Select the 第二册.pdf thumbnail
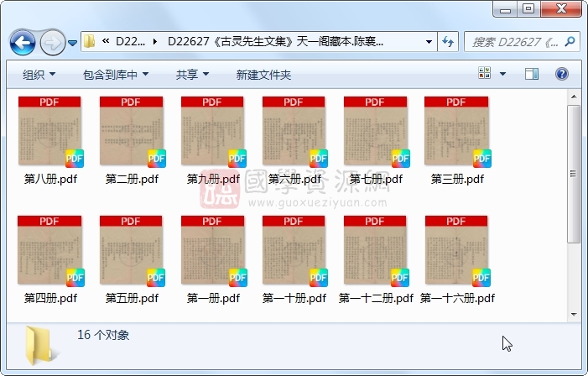 click(132, 131)
